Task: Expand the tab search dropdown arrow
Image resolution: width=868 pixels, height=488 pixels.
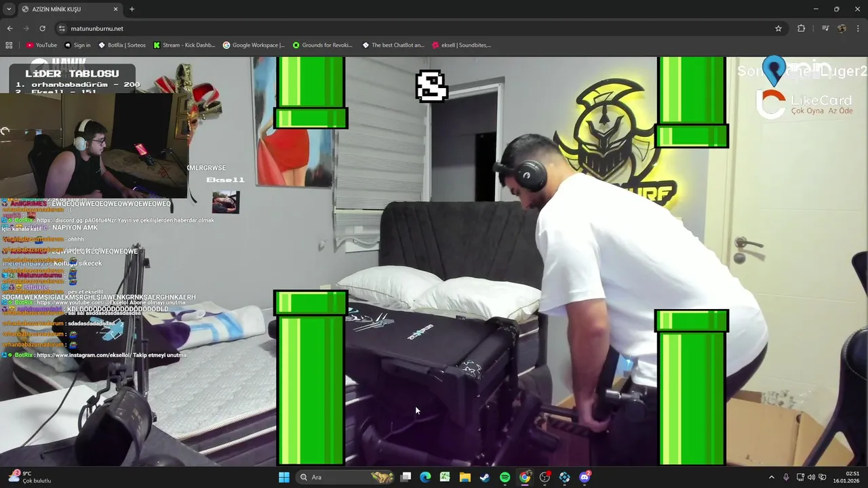Action: (x=9, y=9)
